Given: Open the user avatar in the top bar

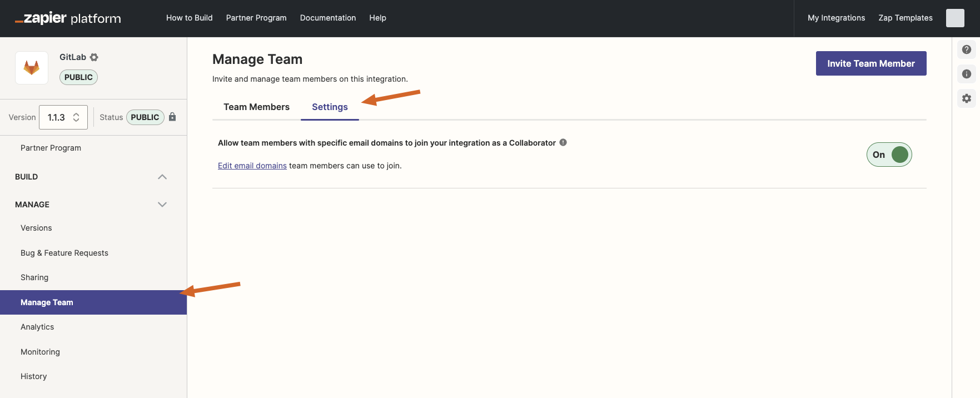Looking at the screenshot, I should [955, 18].
